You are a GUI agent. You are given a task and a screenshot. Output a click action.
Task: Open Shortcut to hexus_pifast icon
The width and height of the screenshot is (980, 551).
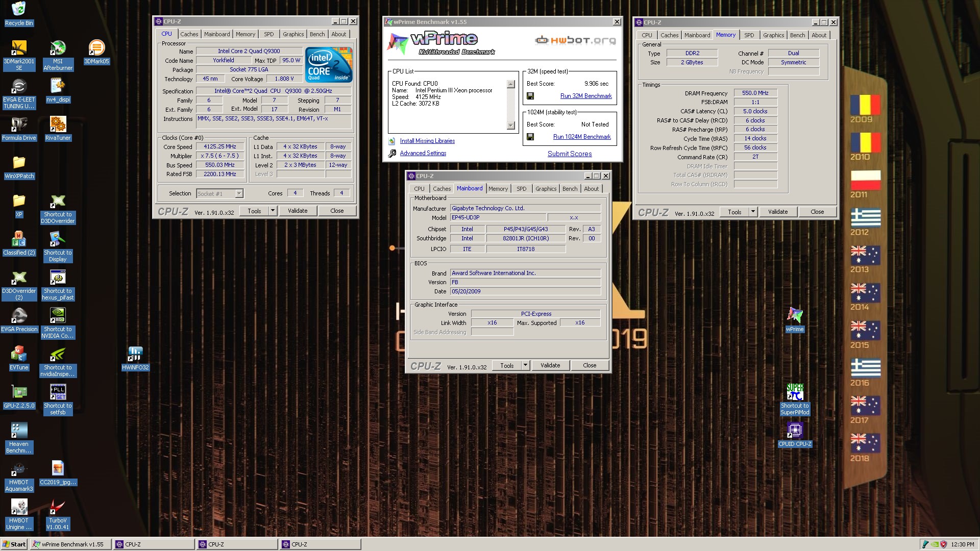(x=58, y=285)
